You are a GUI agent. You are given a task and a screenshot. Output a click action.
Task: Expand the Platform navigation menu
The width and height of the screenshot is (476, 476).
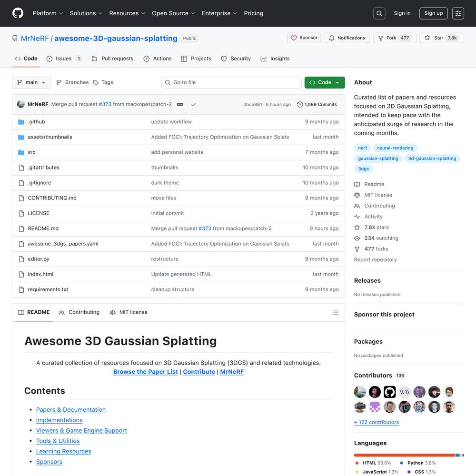[x=48, y=13]
